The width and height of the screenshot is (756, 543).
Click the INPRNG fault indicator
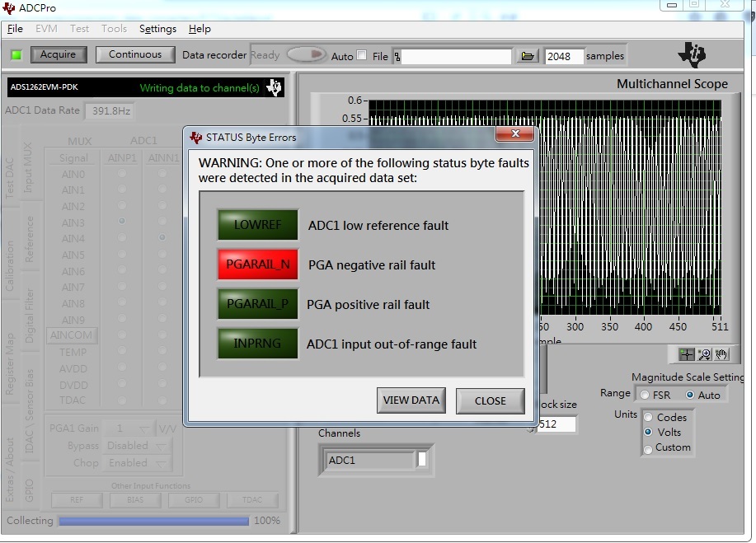pyautogui.click(x=257, y=343)
